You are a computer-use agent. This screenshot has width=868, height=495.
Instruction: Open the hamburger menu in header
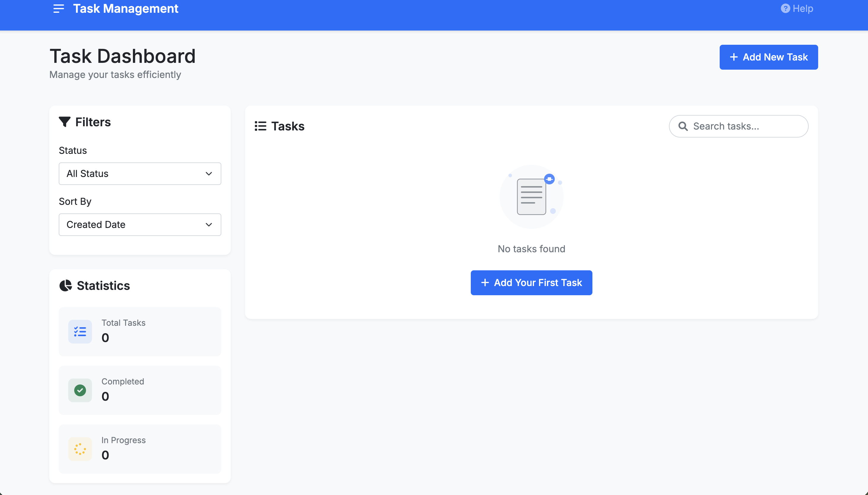tap(58, 9)
